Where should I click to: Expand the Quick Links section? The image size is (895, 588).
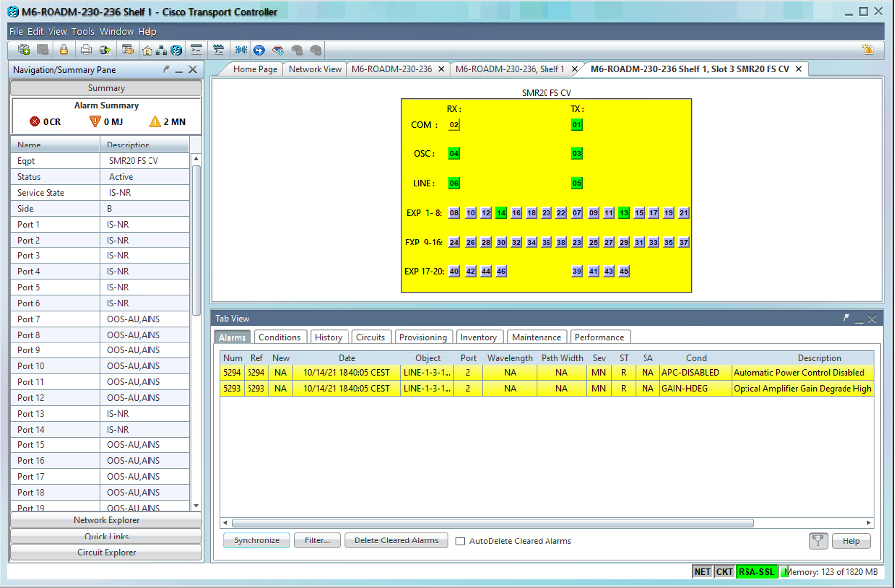coord(106,537)
